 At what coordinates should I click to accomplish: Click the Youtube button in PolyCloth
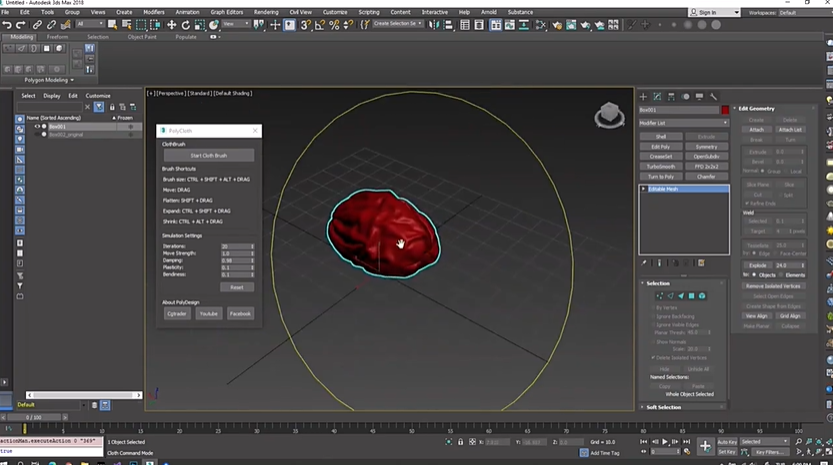[x=208, y=314]
